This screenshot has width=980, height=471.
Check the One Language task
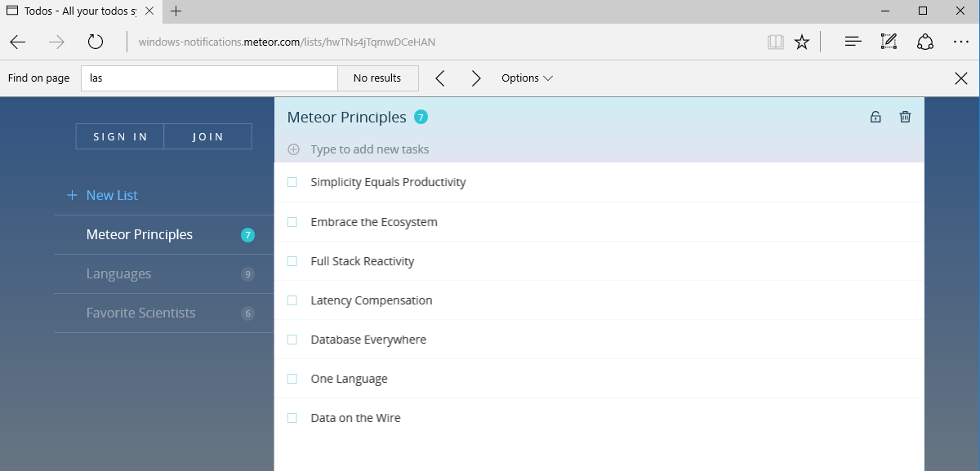coord(292,378)
